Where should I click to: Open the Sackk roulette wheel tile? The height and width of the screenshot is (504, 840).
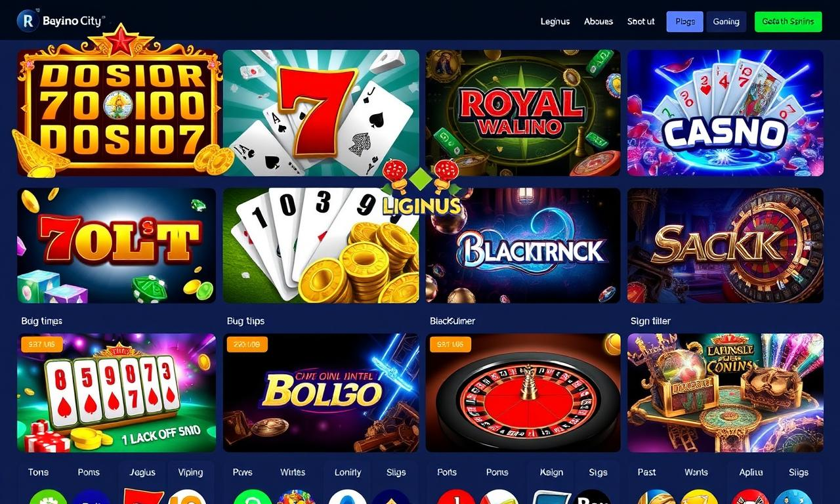coord(725,245)
